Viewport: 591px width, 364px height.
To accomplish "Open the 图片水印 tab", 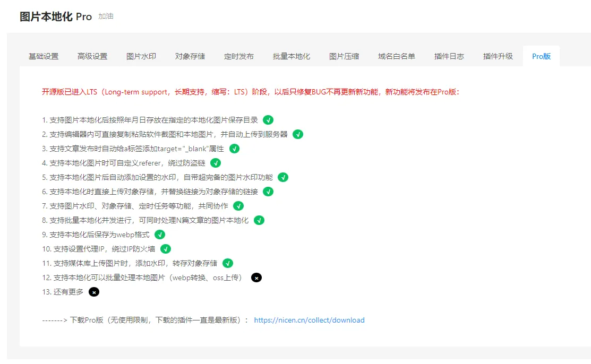I will [x=141, y=56].
